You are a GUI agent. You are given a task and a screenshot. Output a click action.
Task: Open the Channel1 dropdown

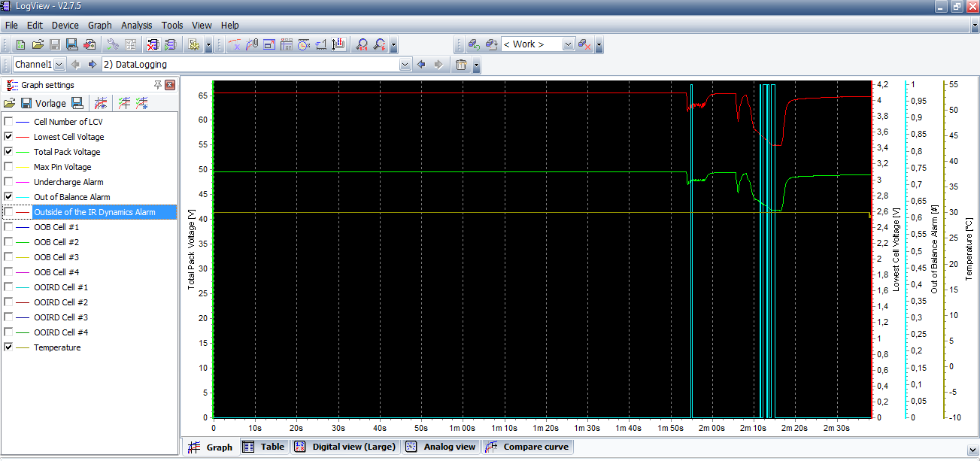coord(59,65)
